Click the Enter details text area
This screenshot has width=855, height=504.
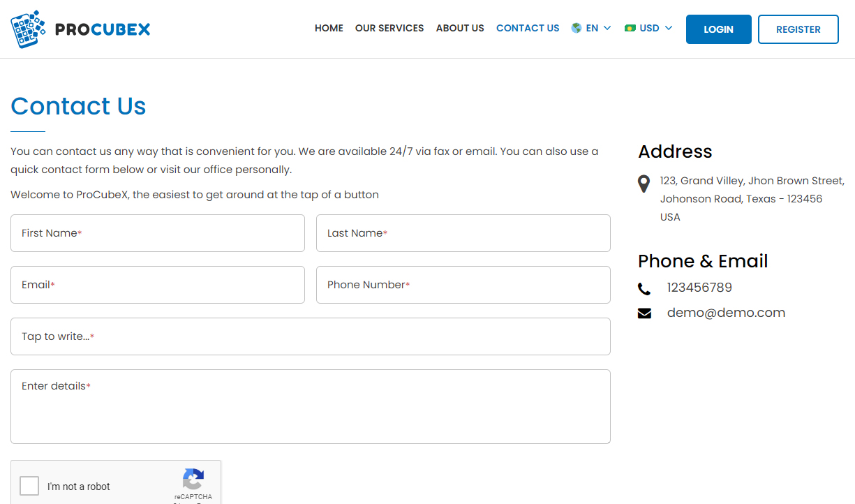point(311,407)
